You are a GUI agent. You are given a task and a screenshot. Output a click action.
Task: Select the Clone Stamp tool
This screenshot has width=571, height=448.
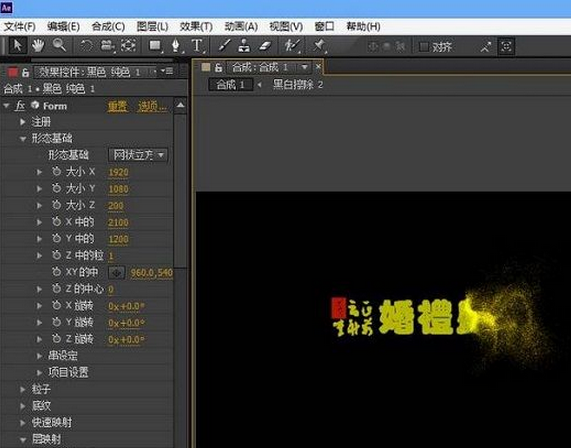click(244, 46)
